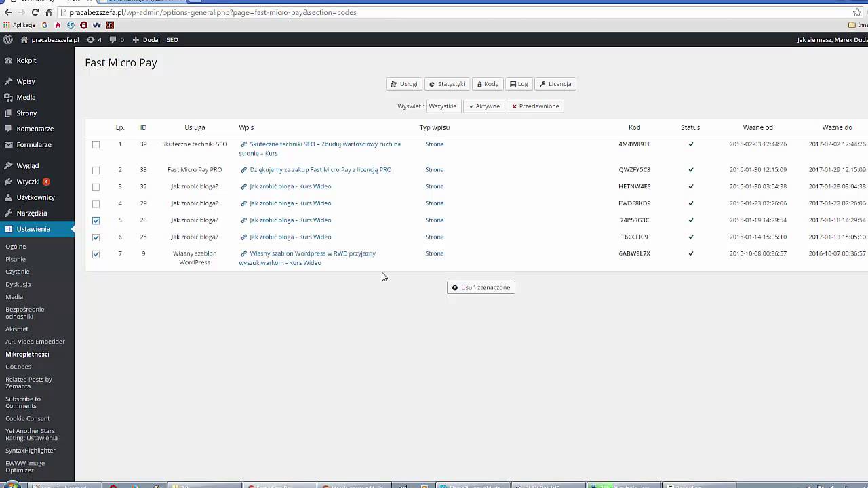Filter by Aktywne codes
The width and height of the screenshot is (868, 488).
pos(484,106)
